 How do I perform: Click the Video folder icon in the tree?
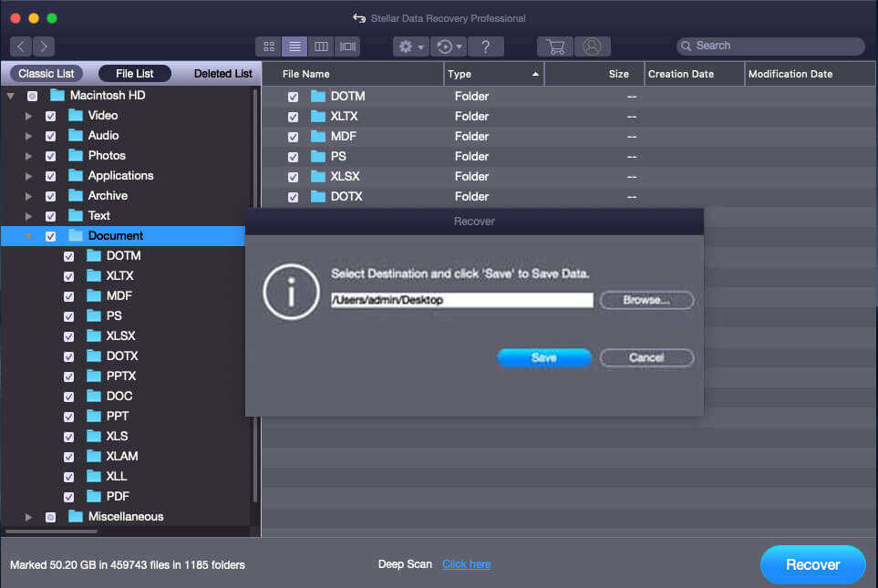click(x=75, y=116)
